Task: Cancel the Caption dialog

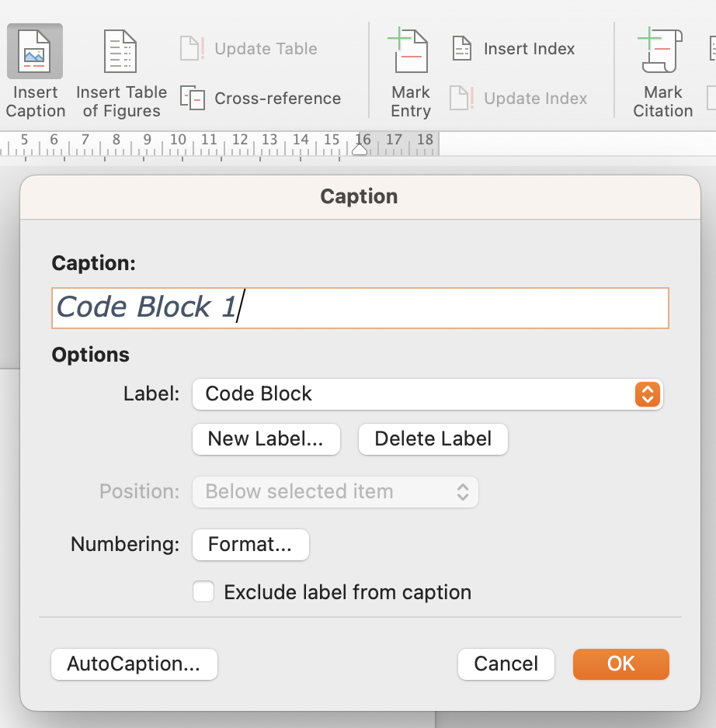Action: tap(506, 664)
